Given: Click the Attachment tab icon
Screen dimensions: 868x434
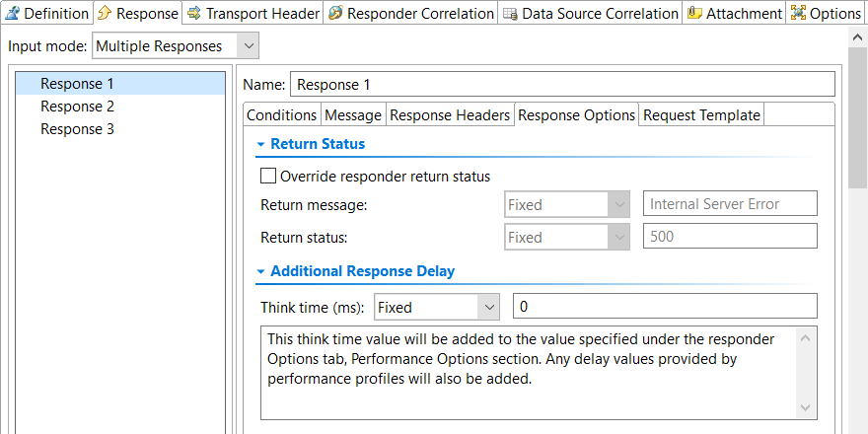Looking at the screenshot, I should tap(694, 13).
